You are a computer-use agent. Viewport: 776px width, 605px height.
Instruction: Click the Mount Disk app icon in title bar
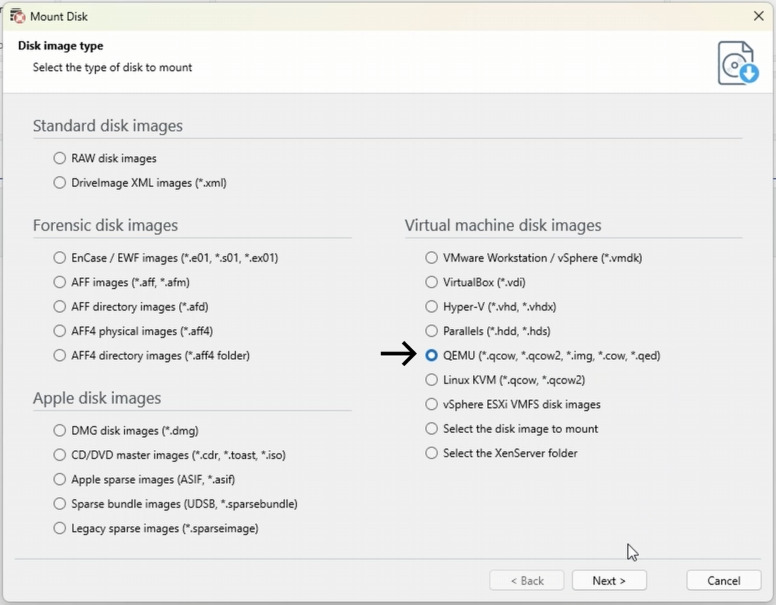pyautogui.click(x=17, y=16)
